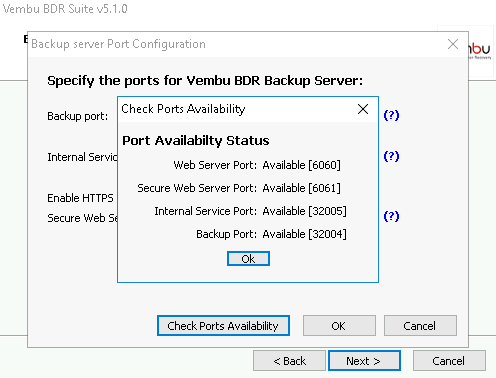Select the Web Server Port 6060 status

[x=257, y=165]
